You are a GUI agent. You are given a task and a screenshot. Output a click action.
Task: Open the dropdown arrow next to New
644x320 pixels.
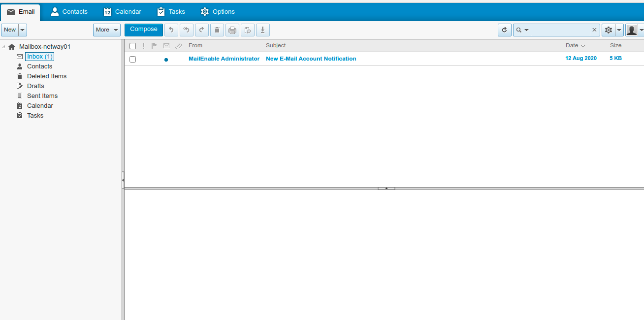(x=23, y=30)
